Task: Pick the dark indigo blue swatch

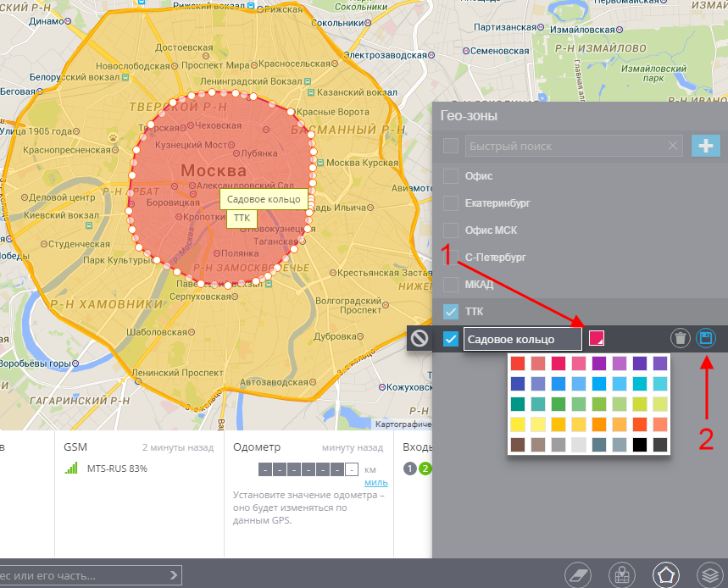Action: tap(517, 383)
